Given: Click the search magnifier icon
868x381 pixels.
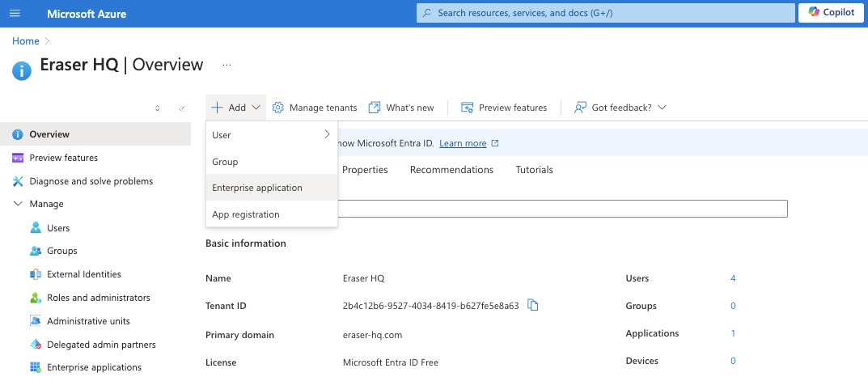Looking at the screenshot, I should point(427,13).
